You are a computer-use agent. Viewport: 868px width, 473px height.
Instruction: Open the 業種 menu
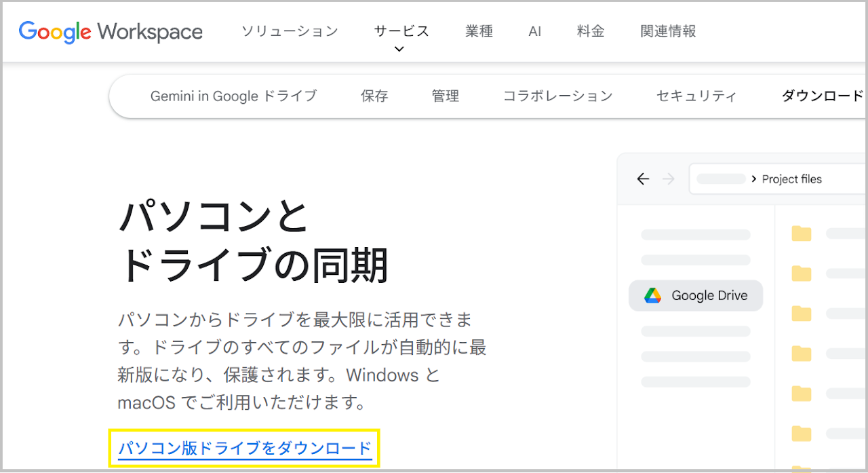pos(479,31)
